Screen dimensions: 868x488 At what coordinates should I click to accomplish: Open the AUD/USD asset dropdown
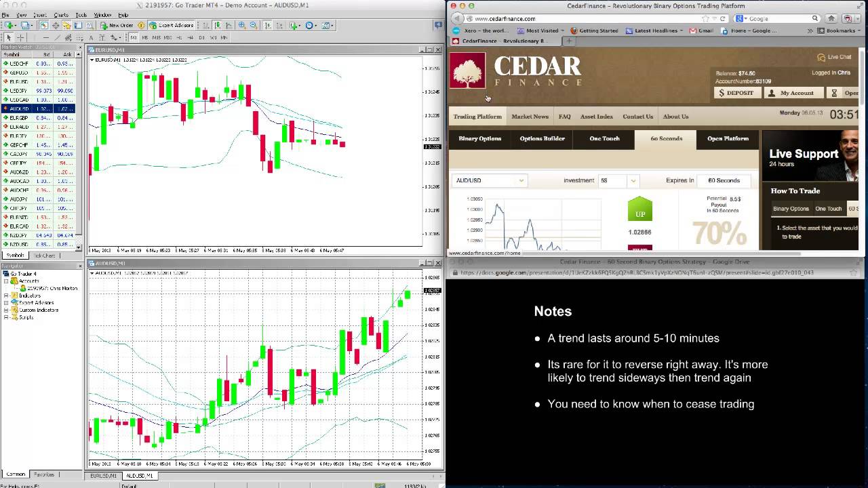click(x=489, y=180)
